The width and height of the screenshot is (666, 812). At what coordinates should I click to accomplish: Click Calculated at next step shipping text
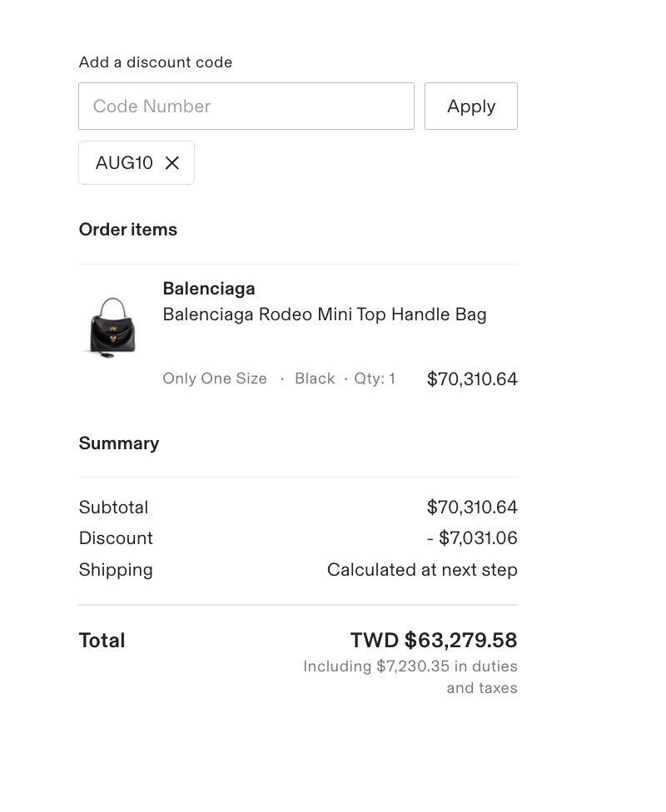coord(422,570)
